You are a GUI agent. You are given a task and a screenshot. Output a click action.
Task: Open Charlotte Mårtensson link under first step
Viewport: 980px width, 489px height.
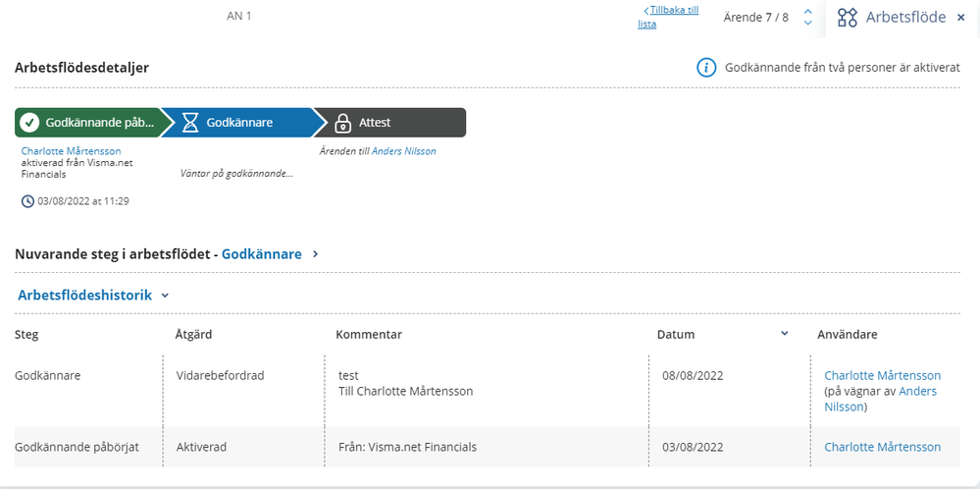(x=72, y=151)
